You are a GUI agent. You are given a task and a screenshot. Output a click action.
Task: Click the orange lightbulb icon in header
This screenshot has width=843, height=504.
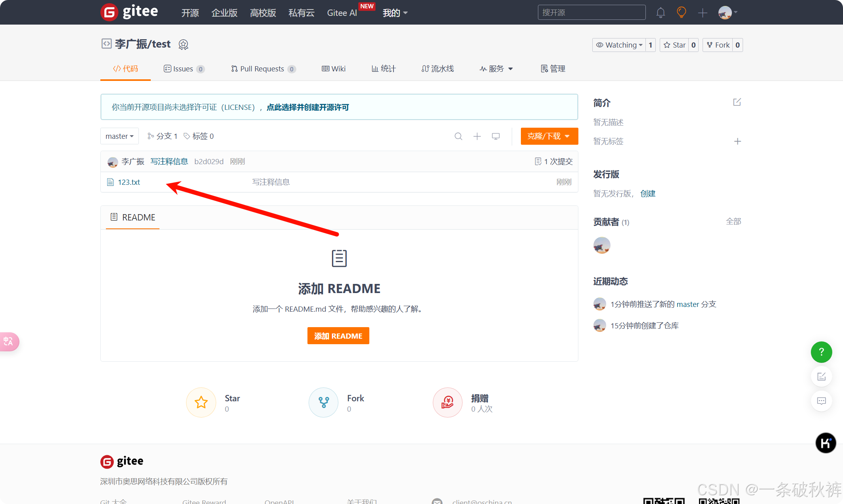(x=682, y=12)
